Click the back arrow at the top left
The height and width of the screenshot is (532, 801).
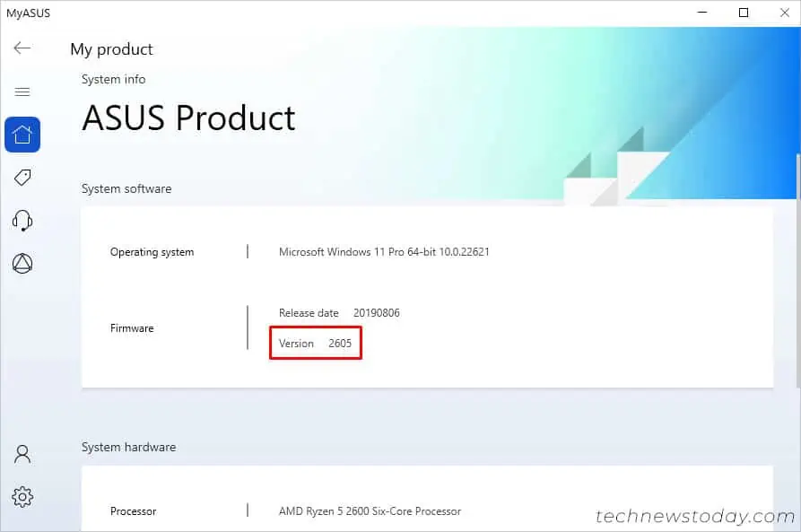coord(22,48)
